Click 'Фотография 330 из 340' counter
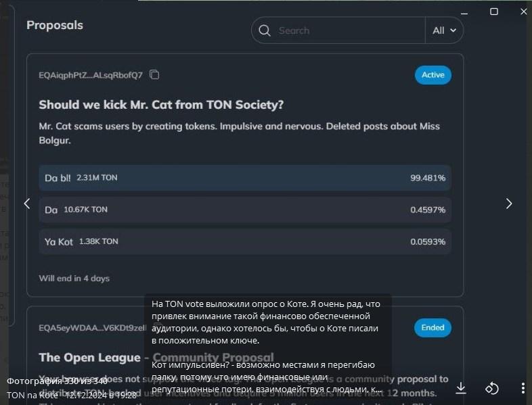The height and width of the screenshot is (405, 532). [x=57, y=381]
